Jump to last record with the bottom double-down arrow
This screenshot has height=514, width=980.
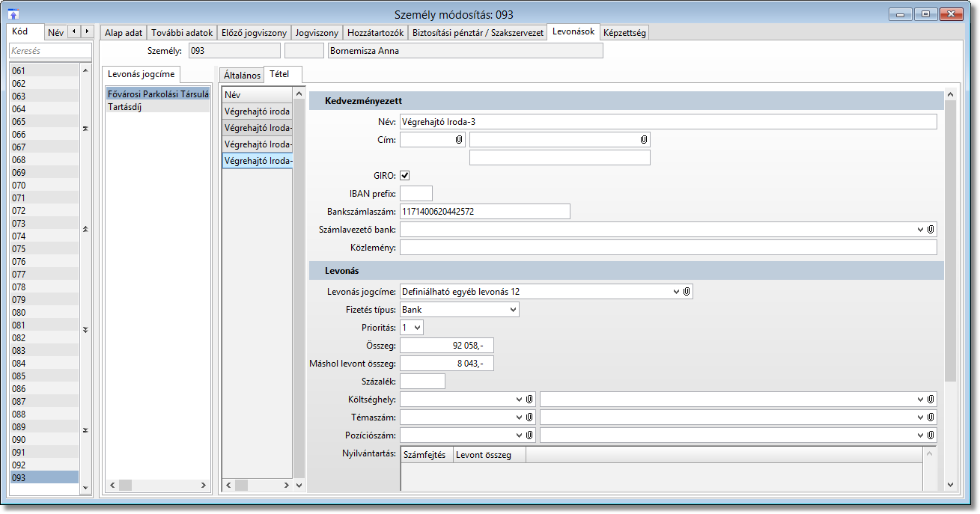pyautogui.click(x=85, y=430)
